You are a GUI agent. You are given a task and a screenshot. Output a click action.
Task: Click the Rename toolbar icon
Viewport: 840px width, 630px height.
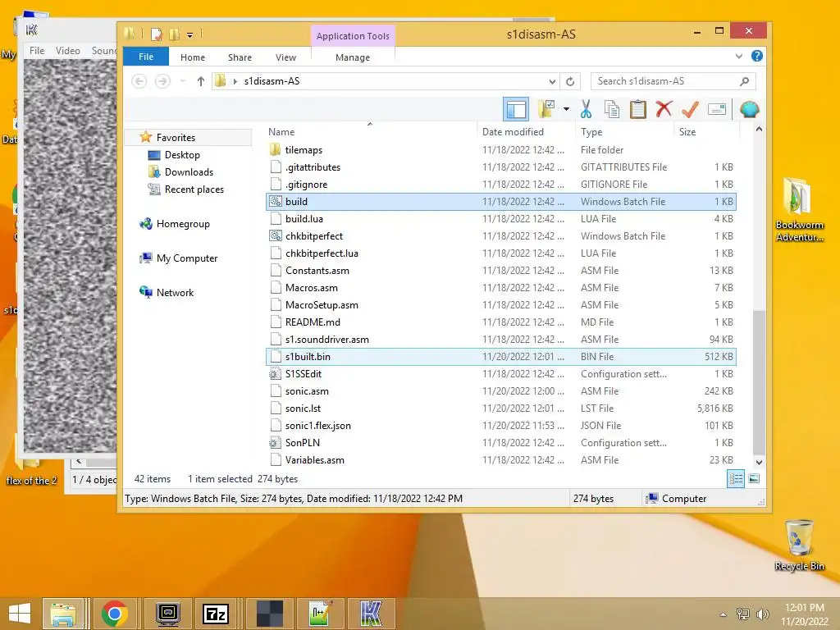pos(716,109)
